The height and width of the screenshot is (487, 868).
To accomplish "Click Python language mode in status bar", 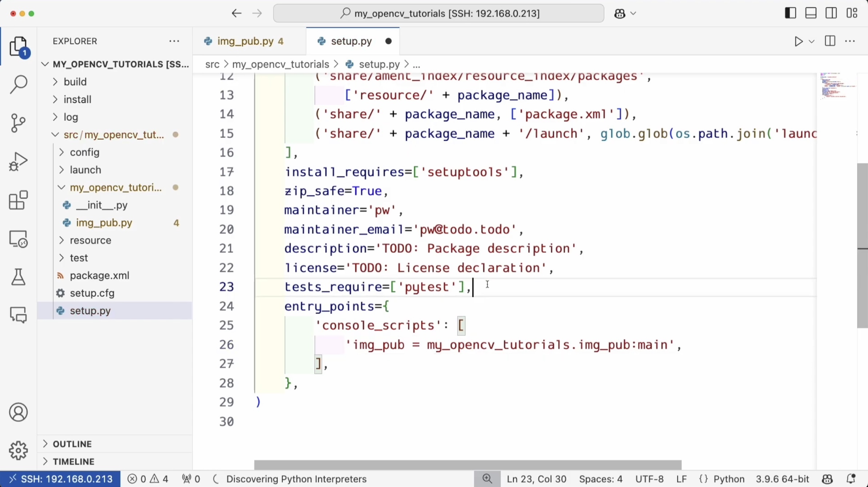I will tap(728, 479).
